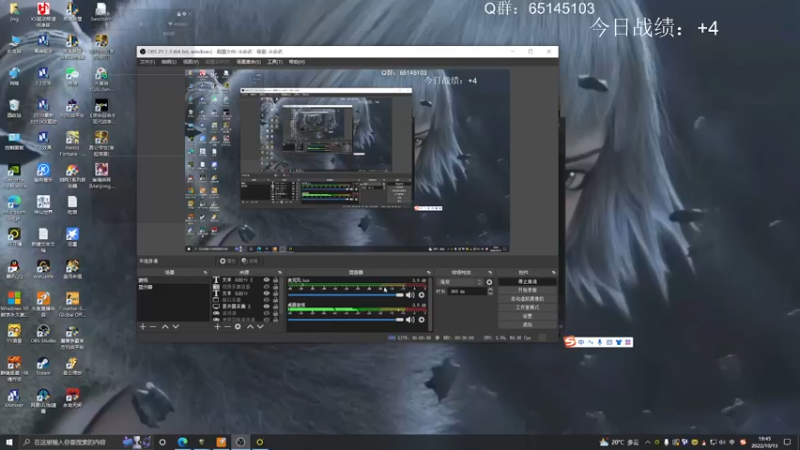Open the Windows 10 activation desktop shortcut
800x450 pixels.
pyautogui.click(x=14, y=305)
